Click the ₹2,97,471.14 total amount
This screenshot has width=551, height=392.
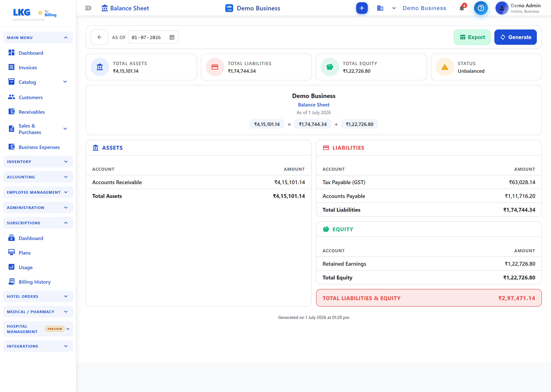point(517,298)
